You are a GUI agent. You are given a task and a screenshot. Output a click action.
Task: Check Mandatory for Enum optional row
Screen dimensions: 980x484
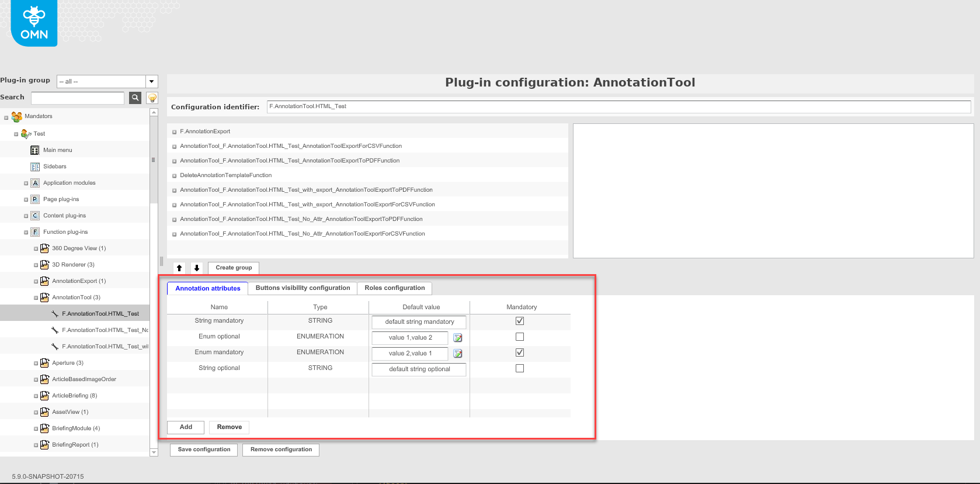click(x=520, y=337)
